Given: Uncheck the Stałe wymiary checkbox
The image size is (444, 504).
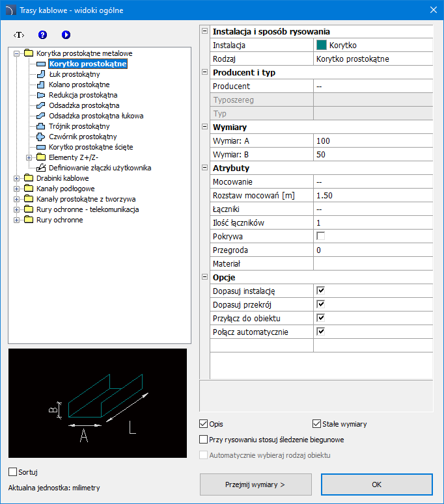Looking at the screenshot, I should [318, 424].
